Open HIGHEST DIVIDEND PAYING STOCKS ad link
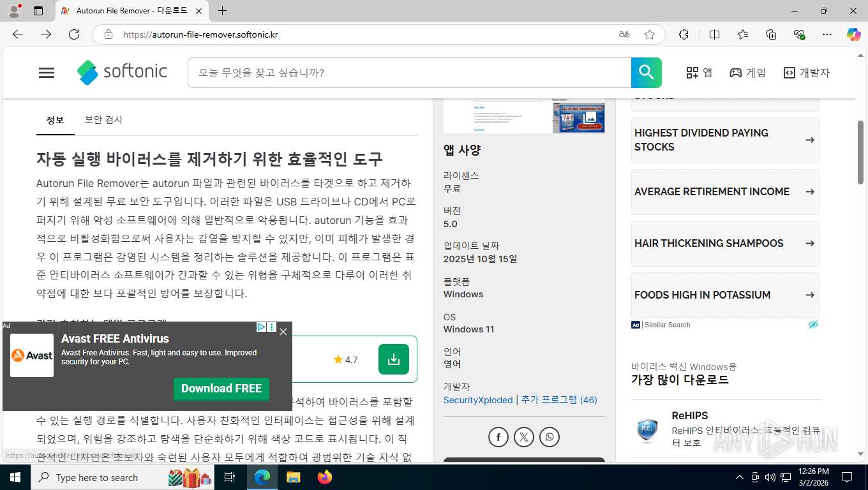The width and height of the screenshot is (868, 490). click(725, 140)
